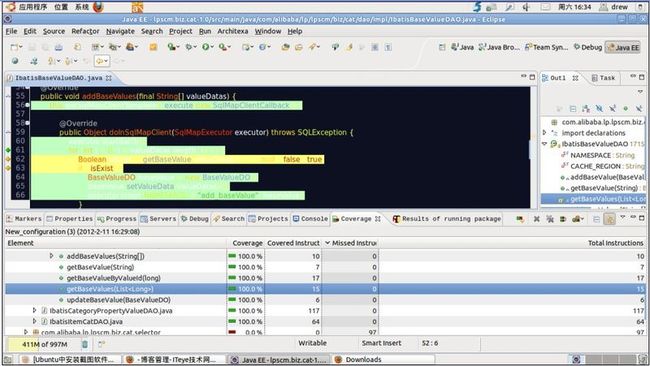Switch to the Debug perspective
The height and width of the screenshot is (366, 650).
pyautogui.click(x=587, y=47)
